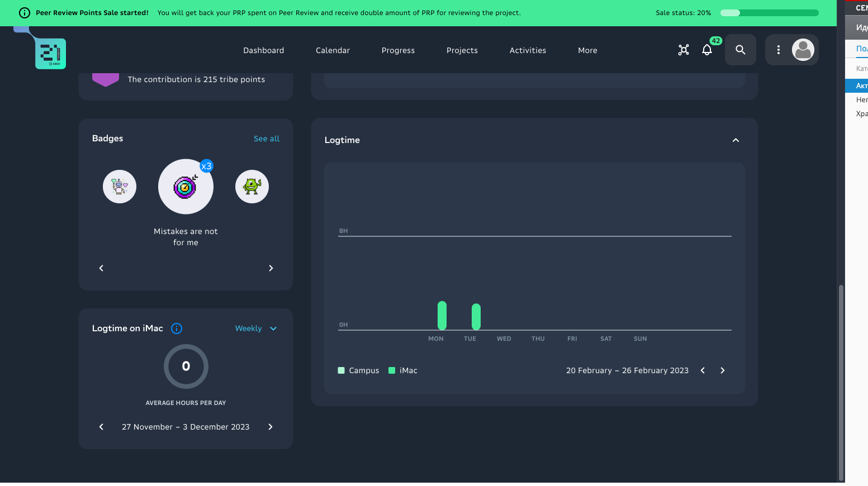This screenshot has width=868, height=486.
Task: Toggle the Campus legend in Logtime chart
Action: (358, 370)
